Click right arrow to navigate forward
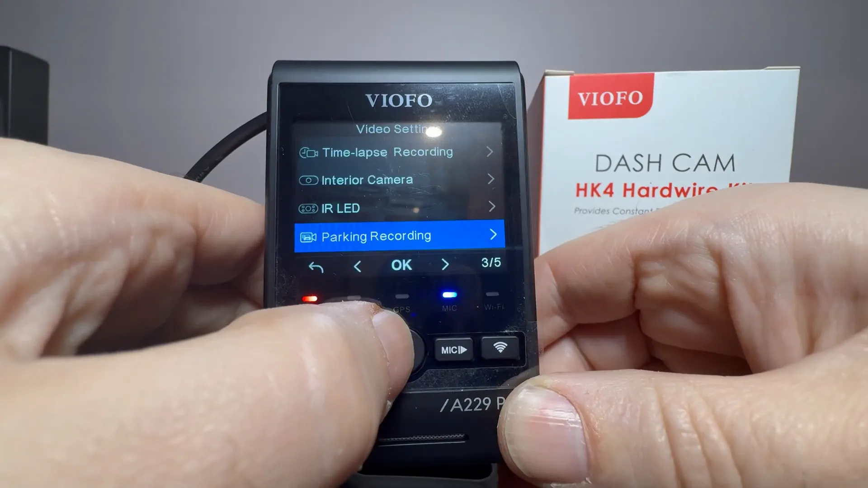This screenshot has width=868, height=488. pyautogui.click(x=445, y=265)
